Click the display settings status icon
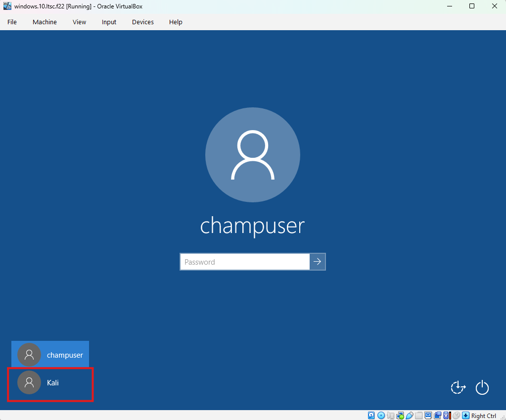The image size is (506, 420). coord(428,416)
